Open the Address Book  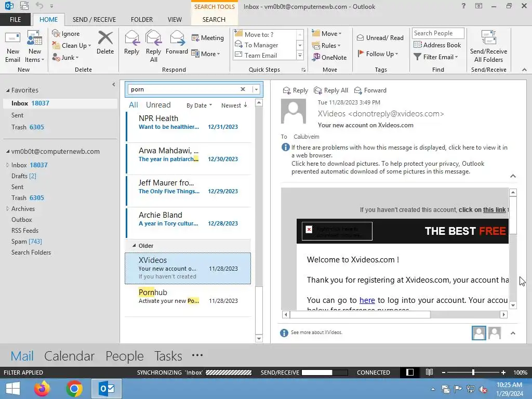click(437, 45)
